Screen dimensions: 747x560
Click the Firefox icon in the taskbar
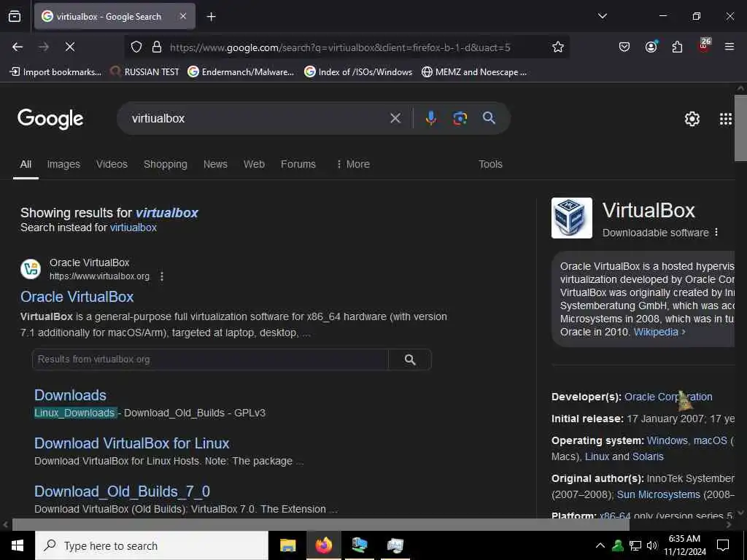click(323, 545)
